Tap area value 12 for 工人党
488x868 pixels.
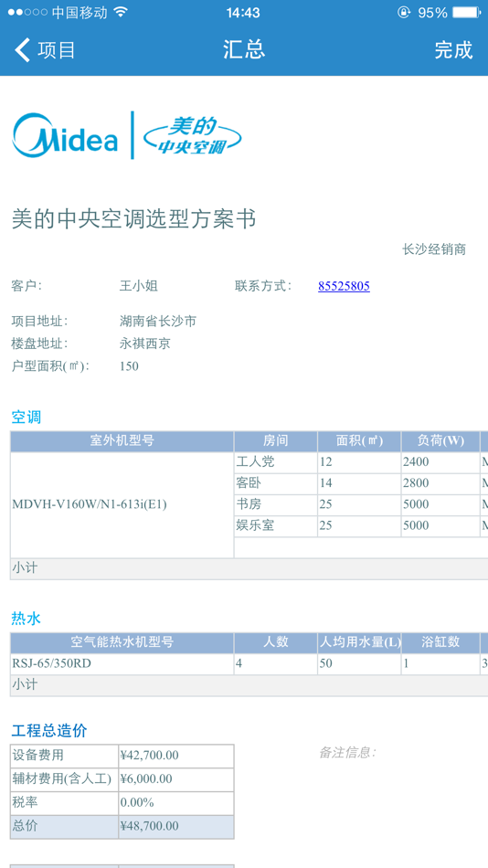[x=359, y=462]
